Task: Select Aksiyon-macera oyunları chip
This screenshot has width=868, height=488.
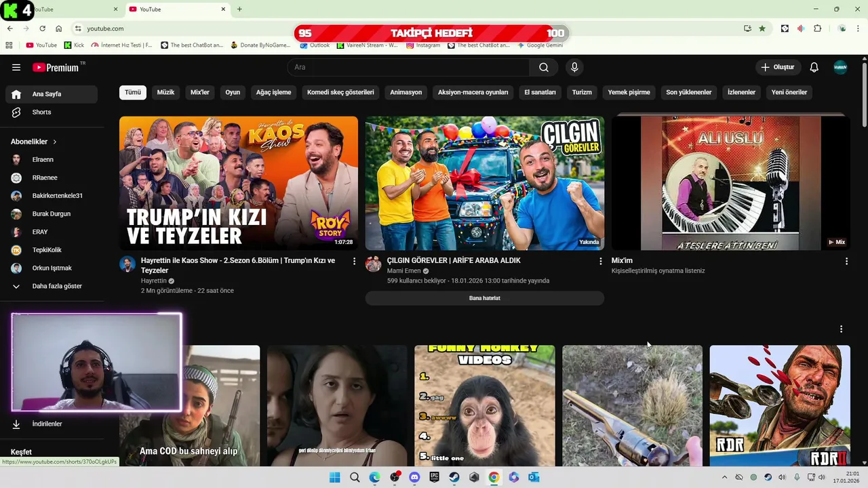Action: [x=473, y=92]
